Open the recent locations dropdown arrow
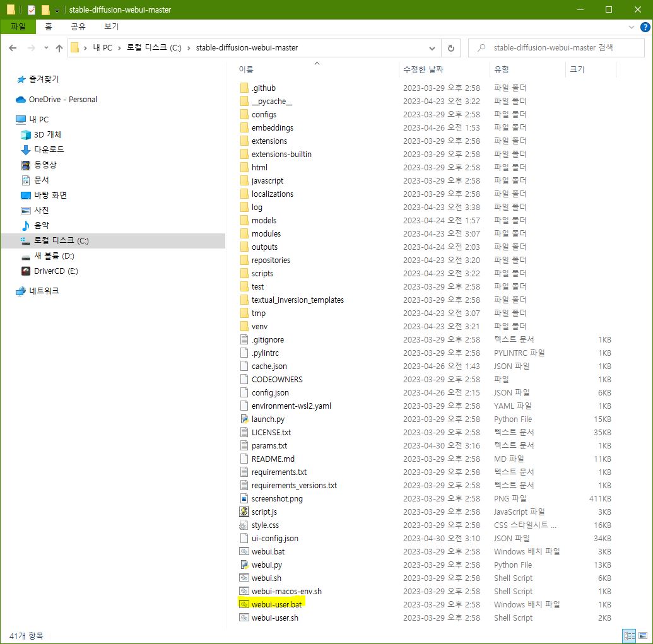This screenshot has width=653, height=644. tap(46, 47)
